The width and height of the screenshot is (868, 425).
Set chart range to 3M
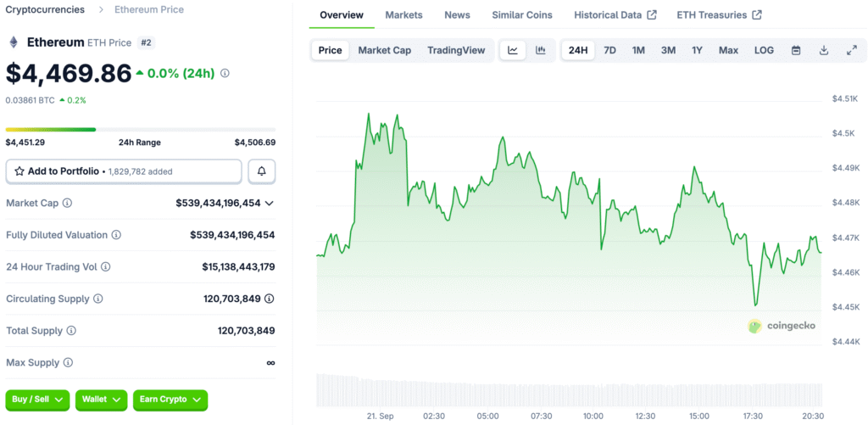coord(668,50)
